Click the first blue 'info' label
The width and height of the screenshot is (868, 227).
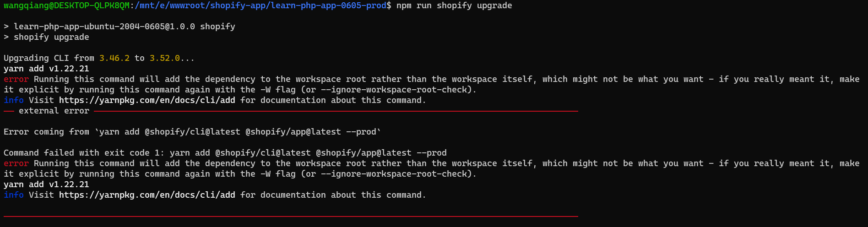14,100
